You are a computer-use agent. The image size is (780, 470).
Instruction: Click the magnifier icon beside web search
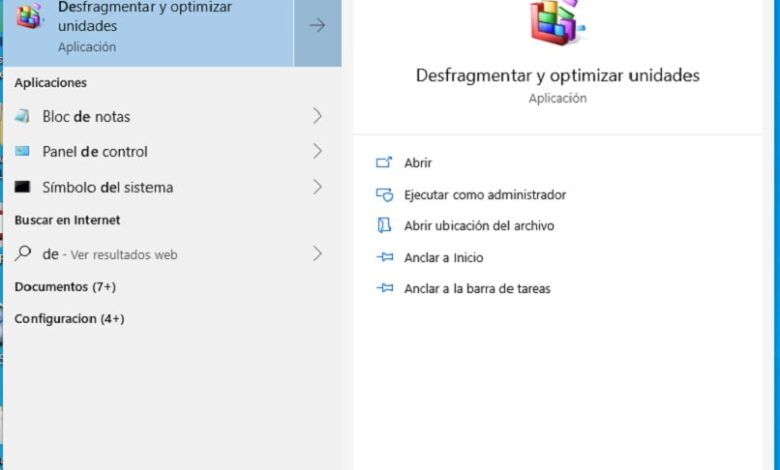point(23,254)
